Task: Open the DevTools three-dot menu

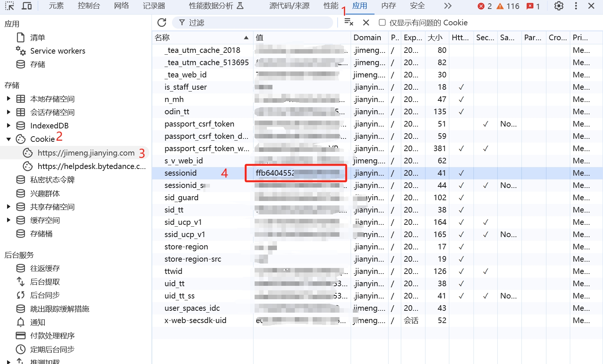Action: click(576, 6)
